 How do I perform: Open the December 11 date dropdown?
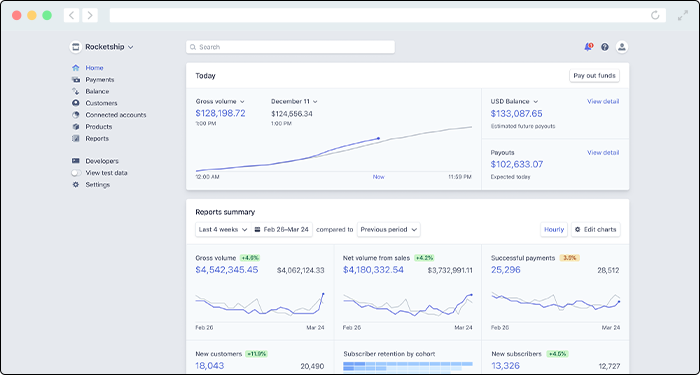click(294, 101)
